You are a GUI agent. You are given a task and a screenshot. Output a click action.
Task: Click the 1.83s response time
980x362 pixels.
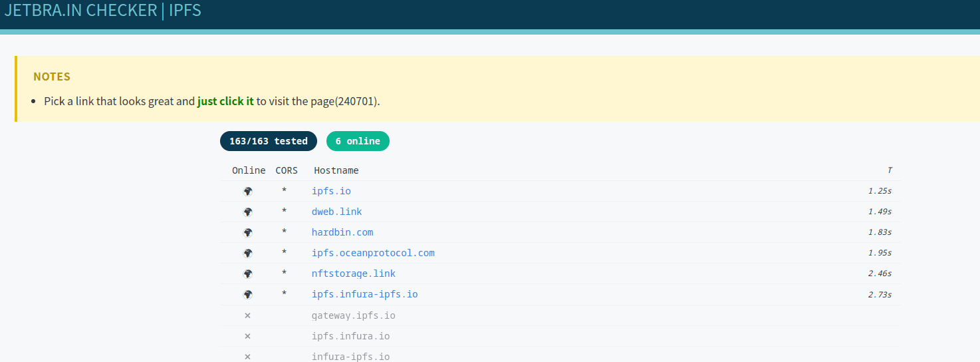(x=880, y=232)
